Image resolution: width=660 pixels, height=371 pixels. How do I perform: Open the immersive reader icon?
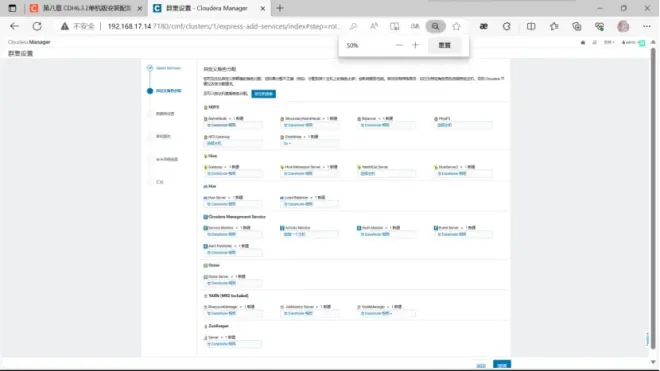pyautogui.click(x=394, y=26)
